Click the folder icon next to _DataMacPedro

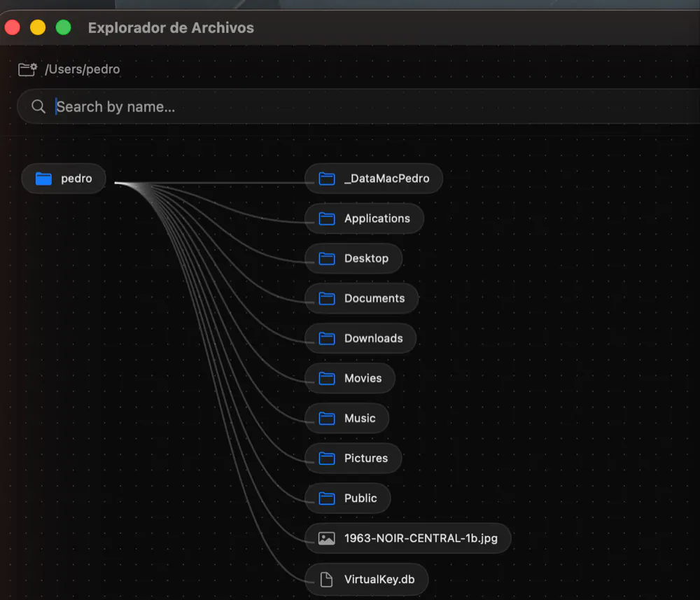pyautogui.click(x=327, y=179)
